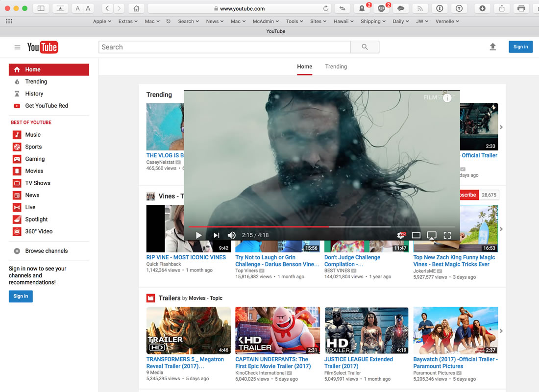Expand the Hawaii bookmarks dropdown
The width and height of the screenshot is (539, 392).
tap(343, 22)
